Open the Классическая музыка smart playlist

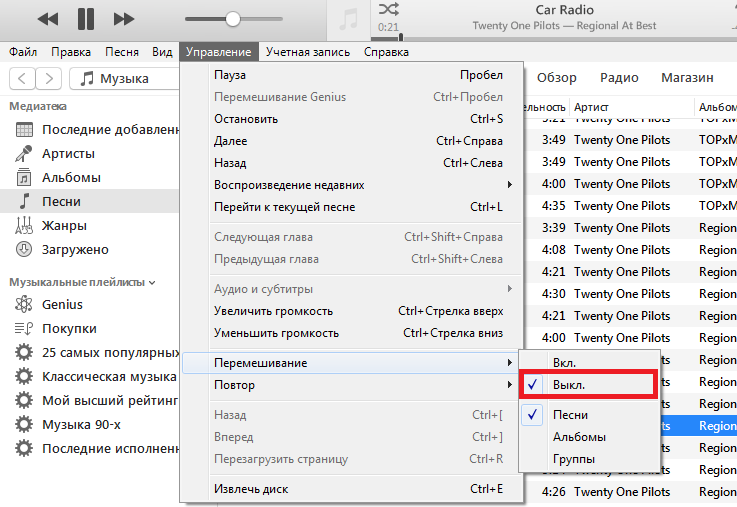[x=90, y=376]
